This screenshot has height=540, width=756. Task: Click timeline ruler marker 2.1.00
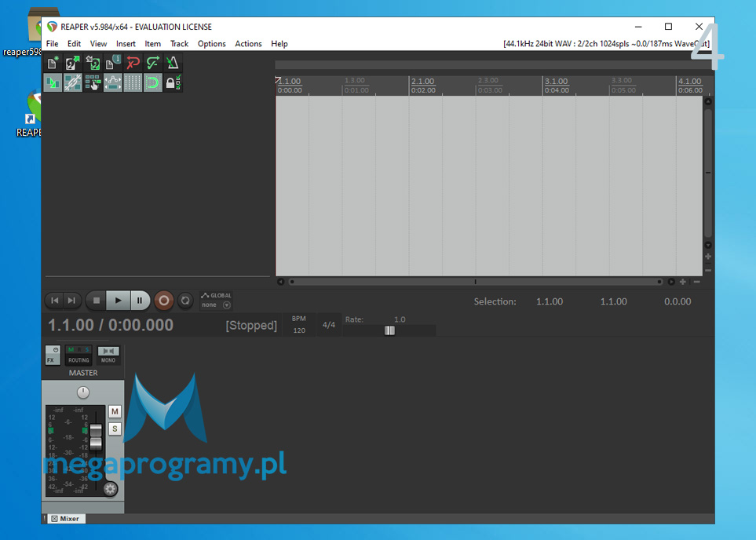pos(423,82)
